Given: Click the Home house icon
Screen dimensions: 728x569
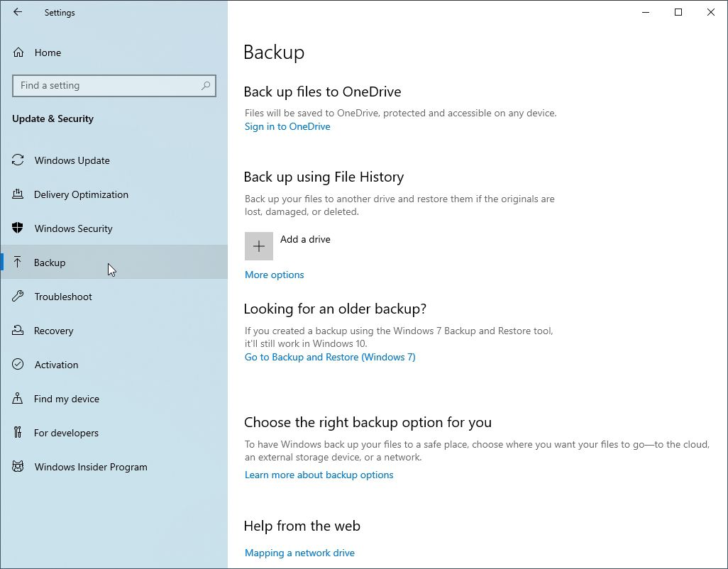Looking at the screenshot, I should tap(18, 53).
